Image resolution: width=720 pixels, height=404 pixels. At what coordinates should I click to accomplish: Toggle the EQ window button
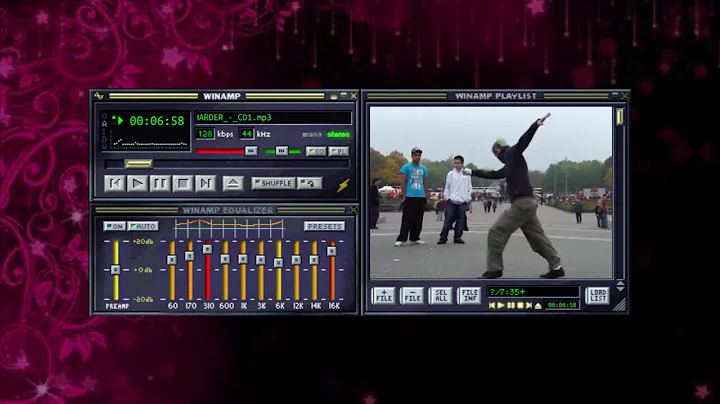pos(316,151)
